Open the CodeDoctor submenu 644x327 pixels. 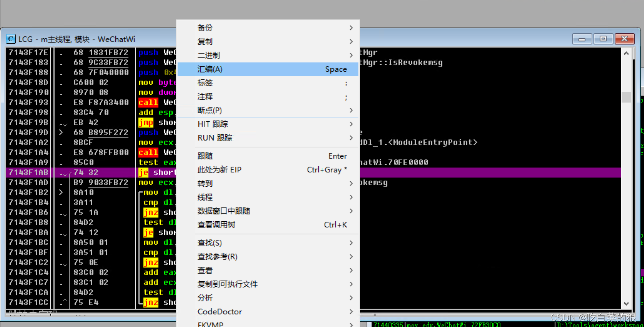[x=268, y=312]
